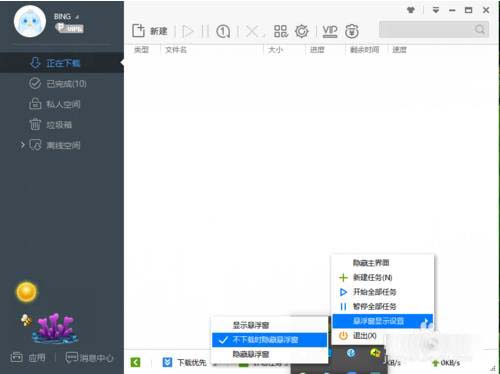Screen dimensions: 500x374
Task: Sort by 文件名 column header
Action: pos(176,50)
